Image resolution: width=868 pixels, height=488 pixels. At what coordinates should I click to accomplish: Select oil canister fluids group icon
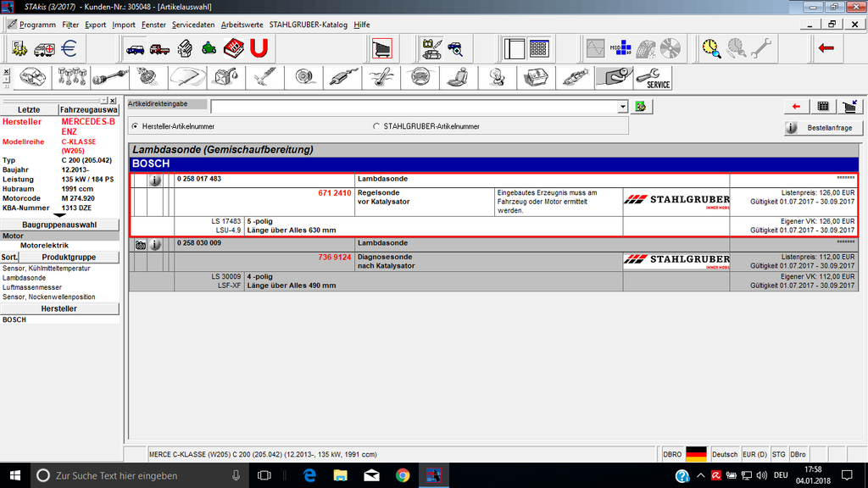(226, 77)
